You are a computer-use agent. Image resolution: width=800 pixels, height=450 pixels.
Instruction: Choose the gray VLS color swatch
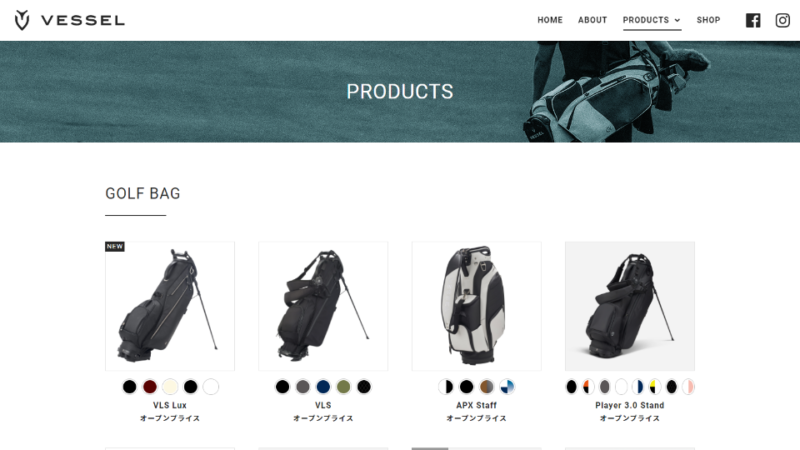(303, 387)
